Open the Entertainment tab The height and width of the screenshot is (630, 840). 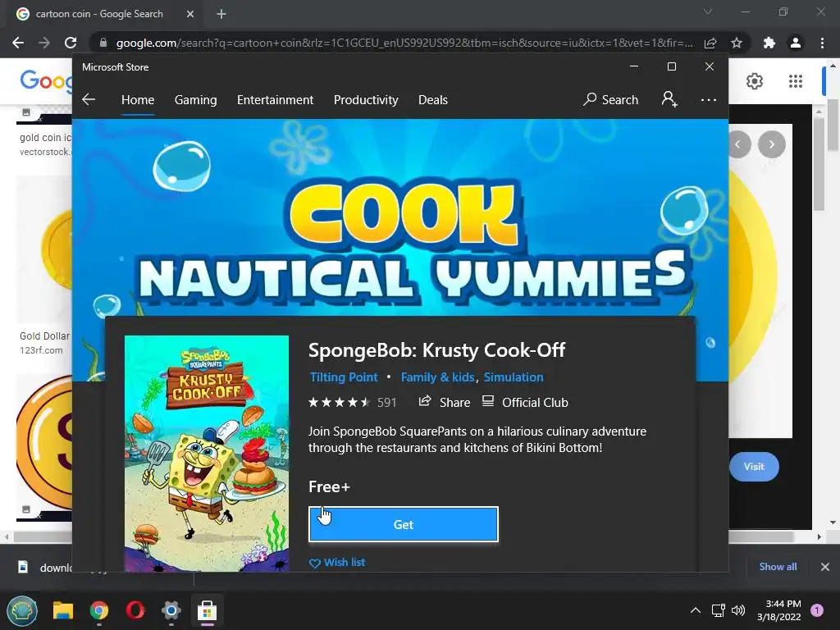[275, 99]
